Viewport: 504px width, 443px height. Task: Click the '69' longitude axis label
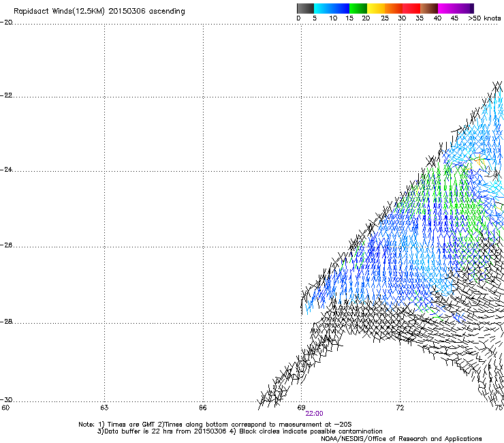point(301,408)
